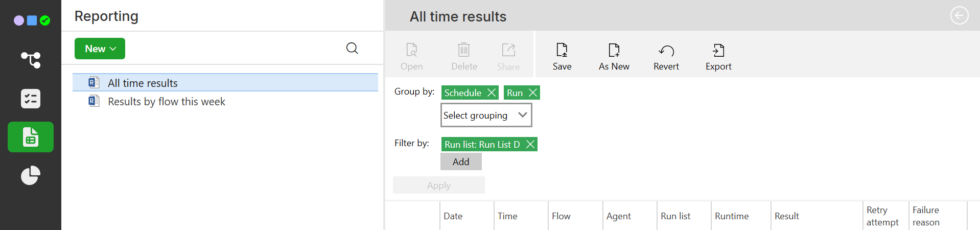Remove the Run List D filter

coord(530,145)
